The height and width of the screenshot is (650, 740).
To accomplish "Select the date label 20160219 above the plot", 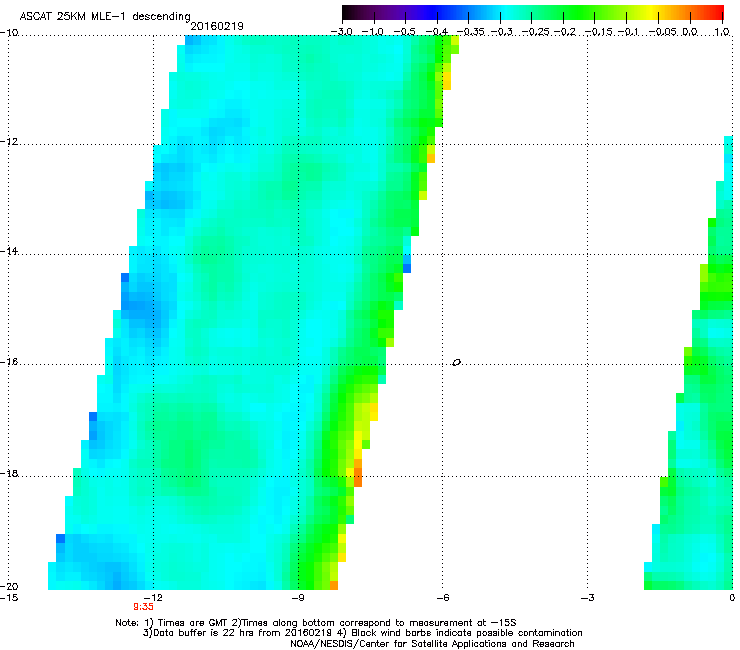I will coord(217,26).
